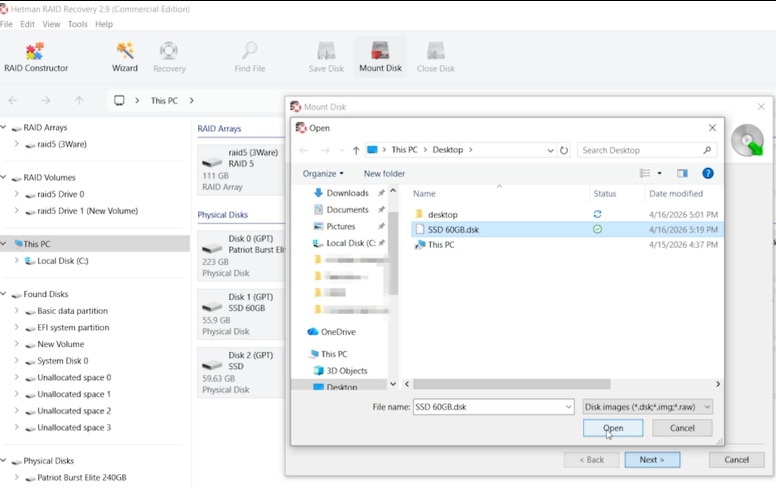Select Disk 1 (GPT) SSD 60GB tile
The image size is (776, 488).
241,314
